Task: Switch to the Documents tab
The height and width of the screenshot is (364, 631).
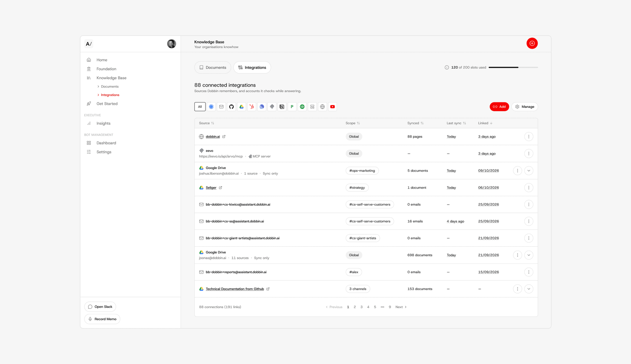Action: point(213,67)
